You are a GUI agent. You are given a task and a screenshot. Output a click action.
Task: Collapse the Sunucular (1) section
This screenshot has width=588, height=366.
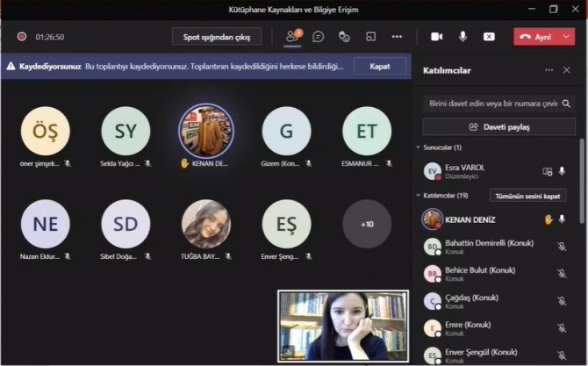click(419, 147)
